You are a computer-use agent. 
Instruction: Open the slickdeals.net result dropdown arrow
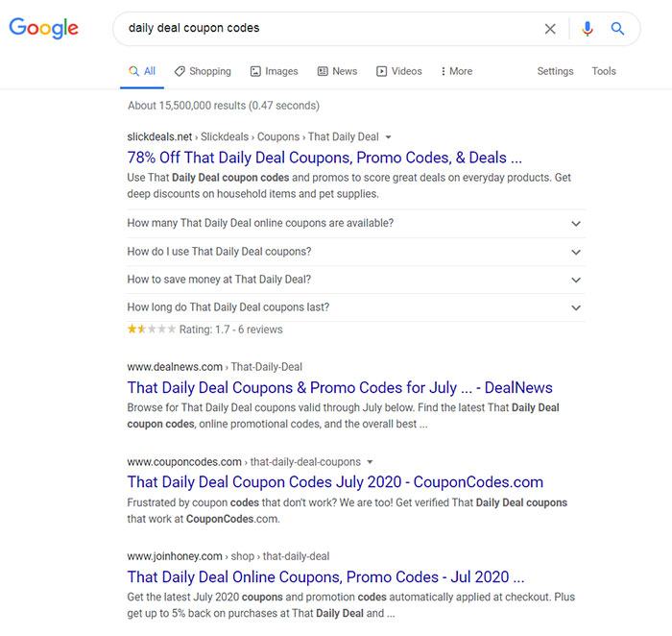click(388, 137)
